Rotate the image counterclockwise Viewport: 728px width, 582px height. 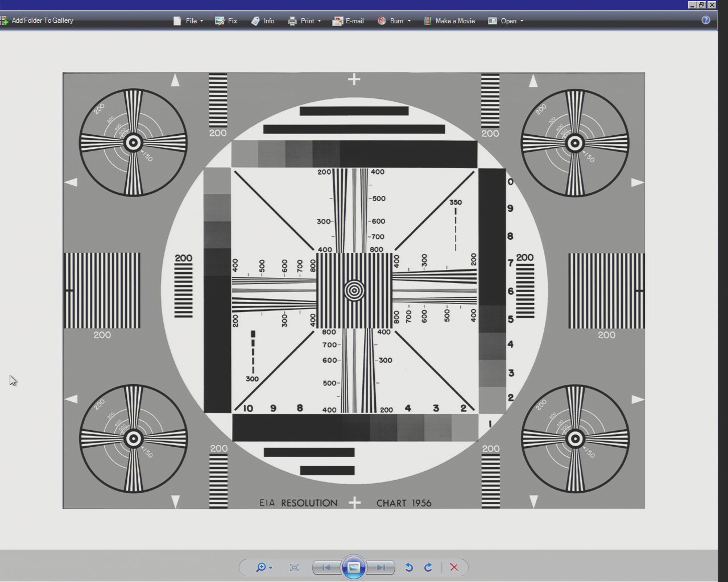click(409, 567)
